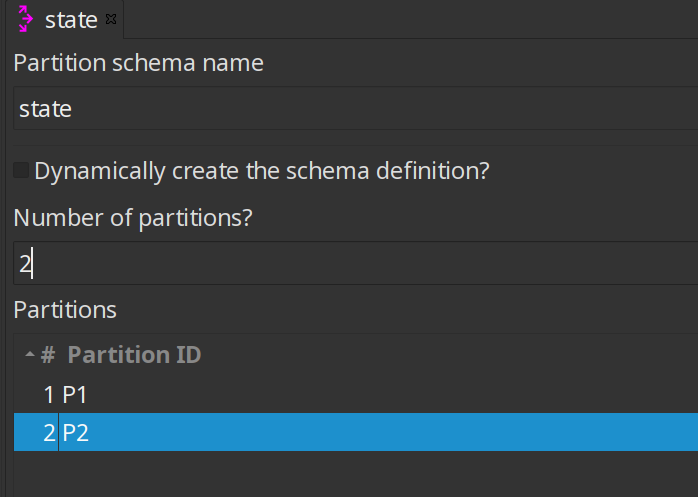
Task: Click the 'Number of partitions?' label
Action: point(132,218)
